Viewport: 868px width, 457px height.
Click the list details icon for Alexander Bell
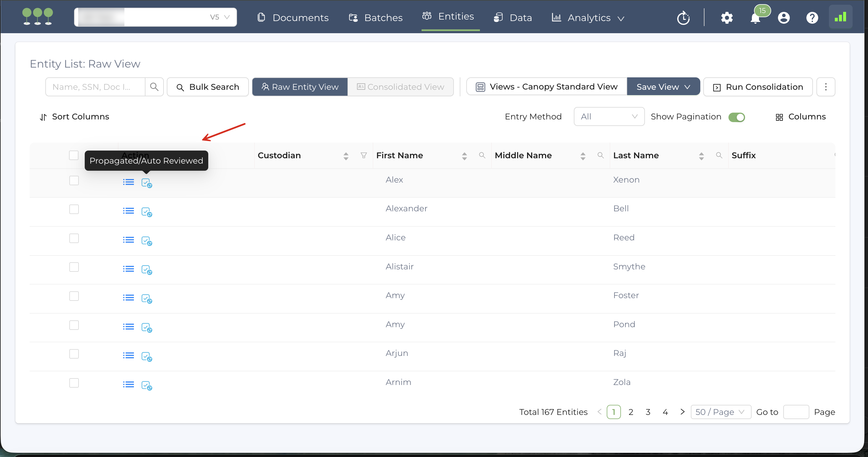click(x=128, y=211)
